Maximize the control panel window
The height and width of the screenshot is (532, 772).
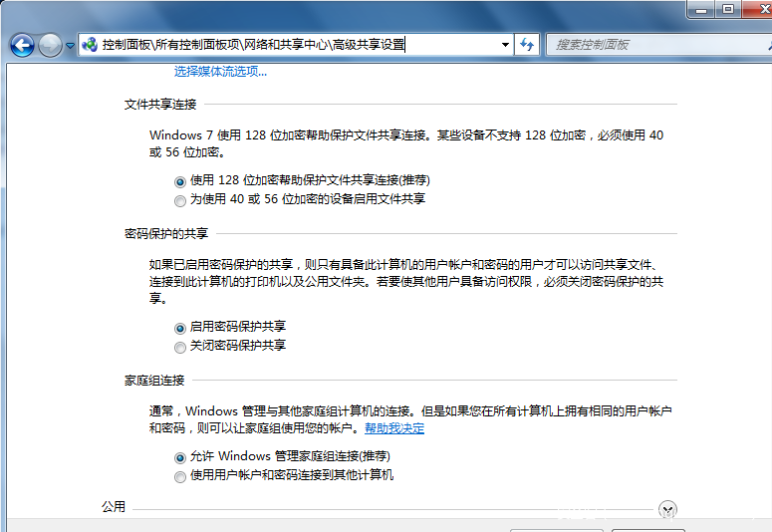(x=728, y=9)
